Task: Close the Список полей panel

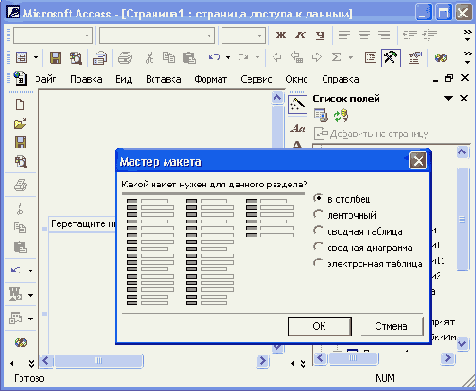Action: click(x=464, y=99)
